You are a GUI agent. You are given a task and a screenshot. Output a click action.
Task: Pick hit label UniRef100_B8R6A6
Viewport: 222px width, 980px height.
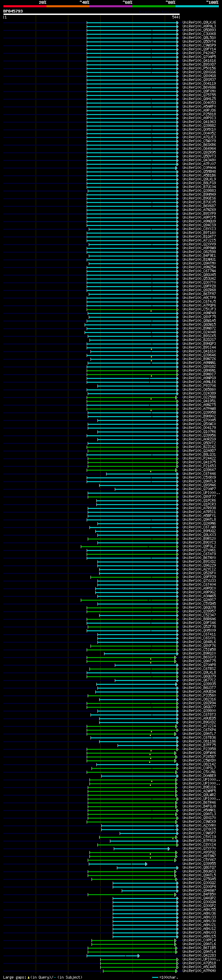[x=199, y=619]
